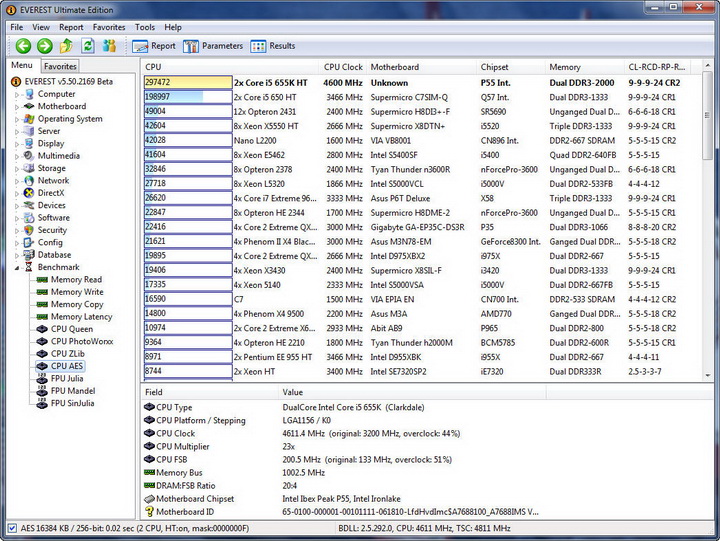Expand the Storage tree node
This screenshot has width=720, height=541.
17,169
